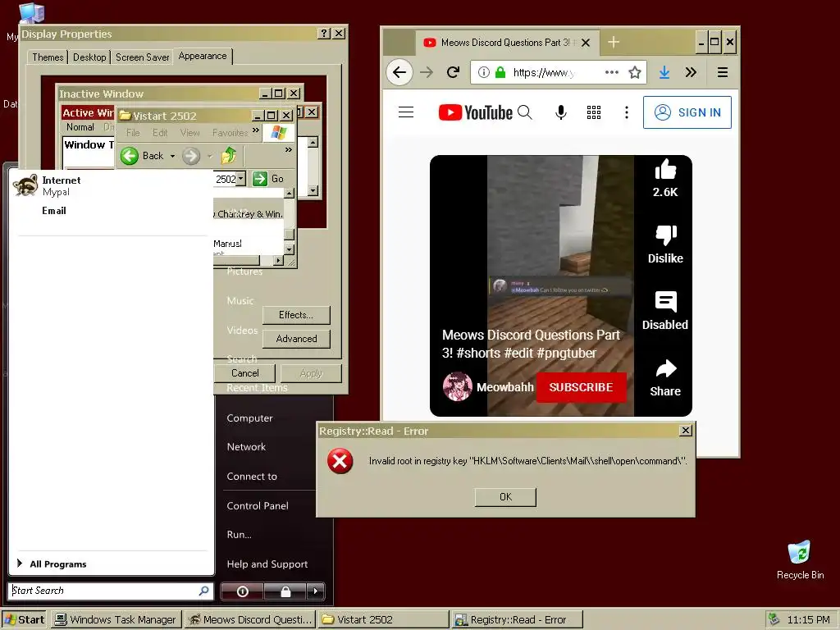Select Run... in Start menu

pyautogui.click(x=239, y=534)
